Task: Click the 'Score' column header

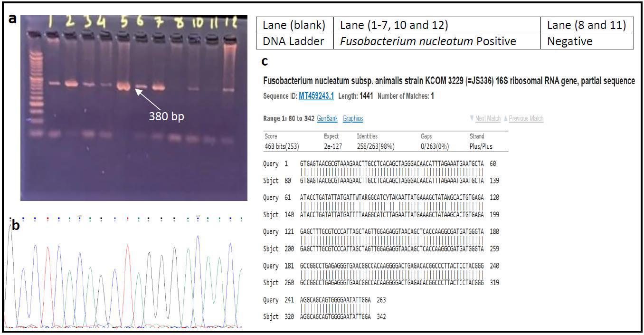Action: tap(271, 136)
